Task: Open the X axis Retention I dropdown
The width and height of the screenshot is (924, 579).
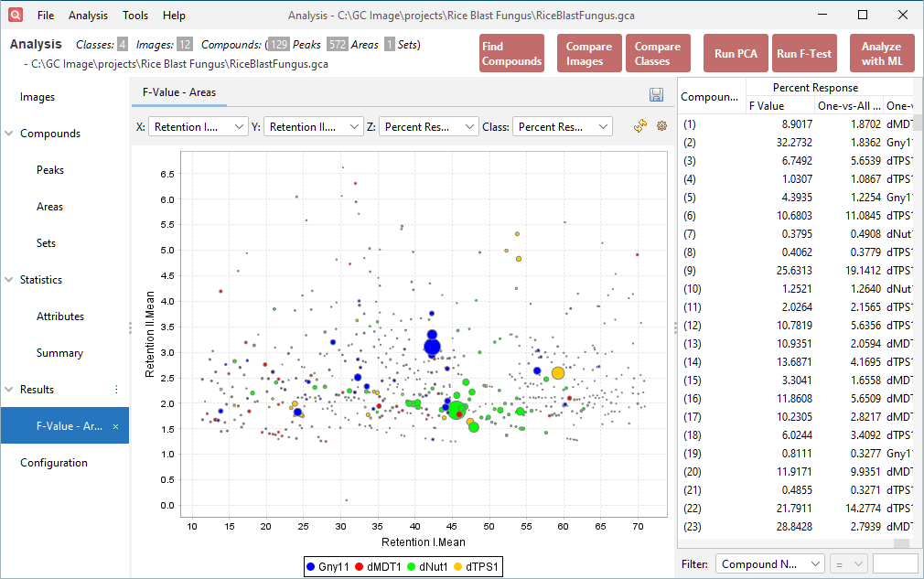Action: pos(198,127)
